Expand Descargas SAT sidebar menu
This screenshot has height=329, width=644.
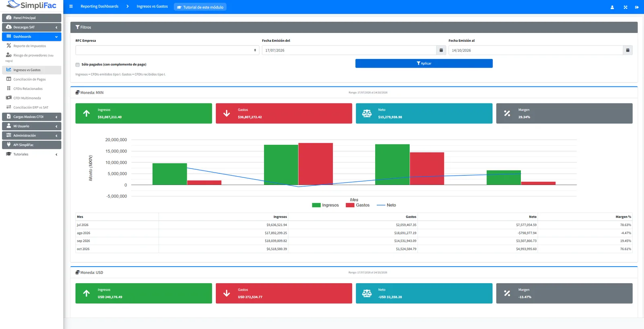click(31, 27)
